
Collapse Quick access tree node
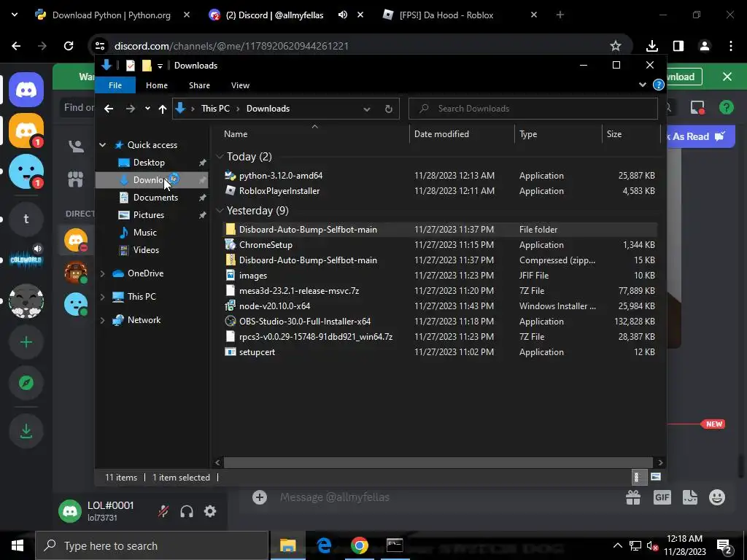click(x=102, y=145)
